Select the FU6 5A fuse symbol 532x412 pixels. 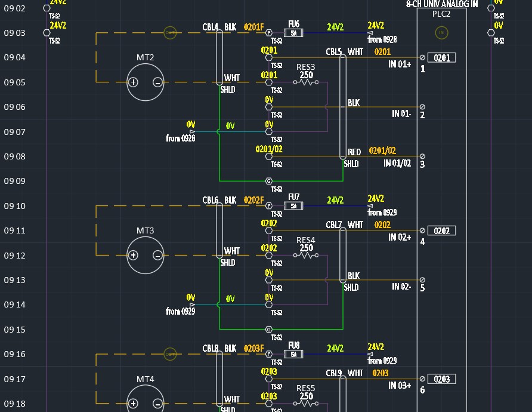pos(293,33)
